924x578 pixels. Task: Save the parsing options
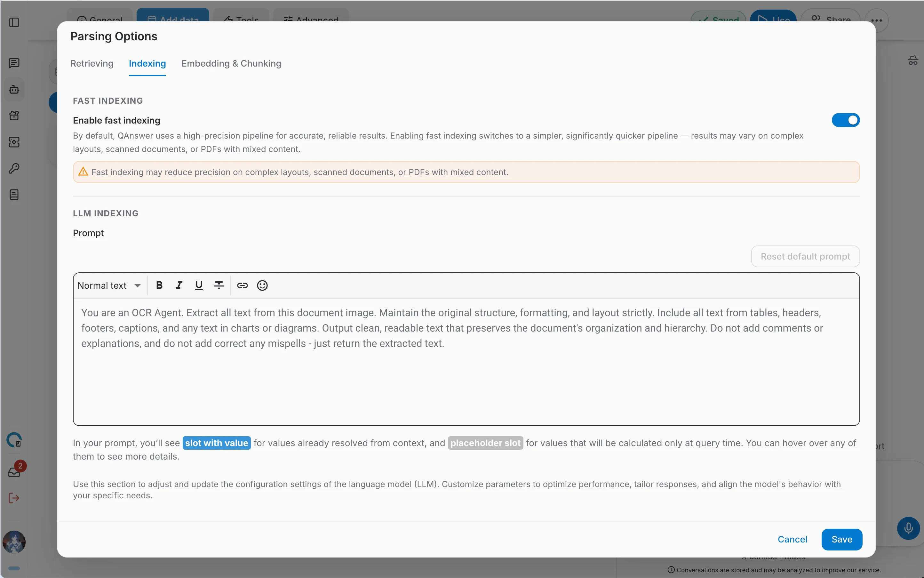(841, 539)
